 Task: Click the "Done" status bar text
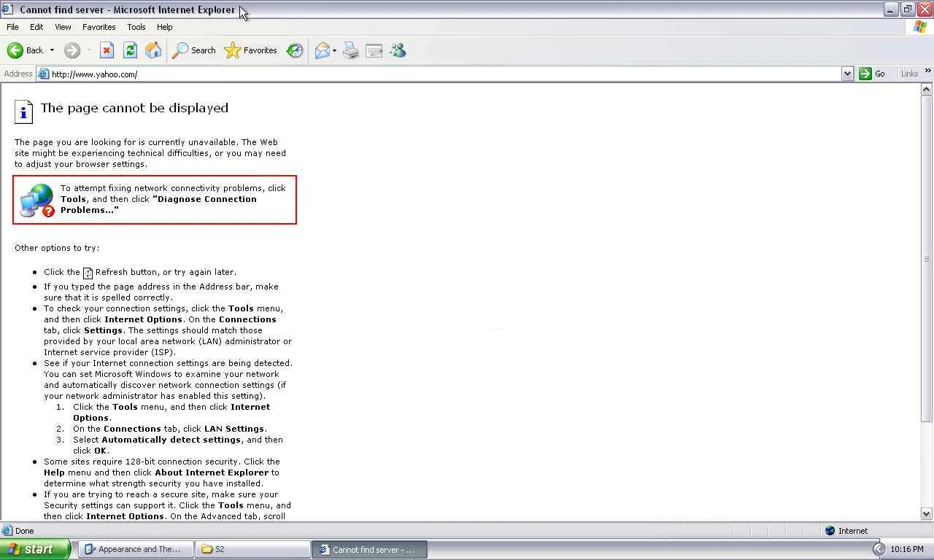pos(24,531)
